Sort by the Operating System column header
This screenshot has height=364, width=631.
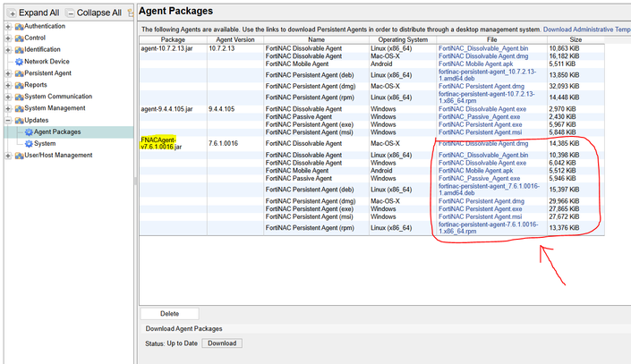[x=403, y=39]
